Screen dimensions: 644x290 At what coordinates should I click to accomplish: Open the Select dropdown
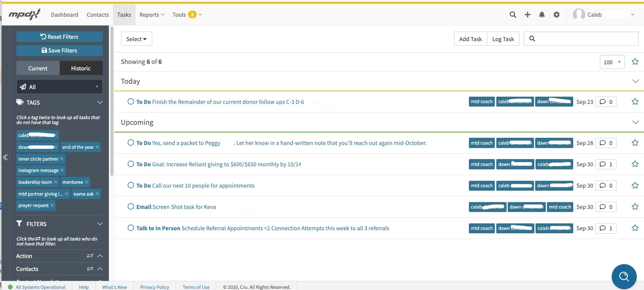pyautogui.click(x=136, y=39)
